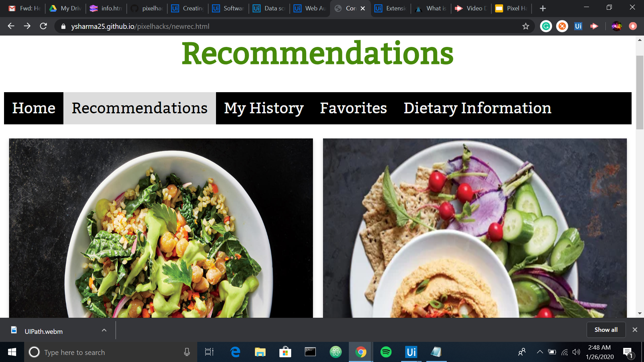Click the Grammarly extension icon
This screenshot has width=644, height=362.
tap(546, 26)
